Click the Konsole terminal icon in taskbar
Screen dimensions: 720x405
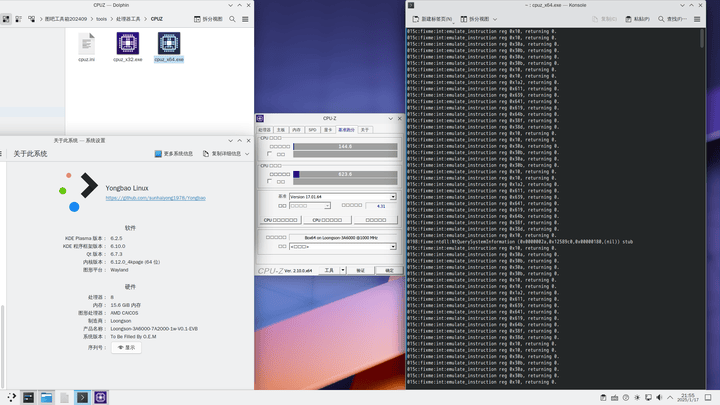click(83, 397)
